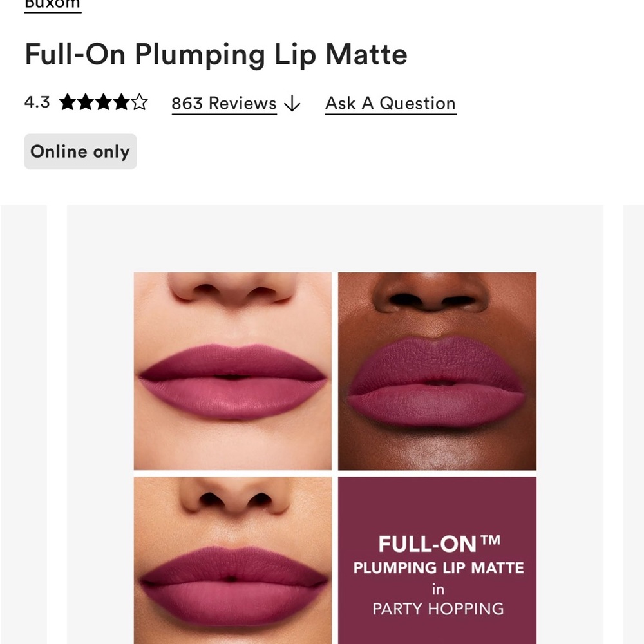Click Ask A Question
The width and height of the screenshot is (644, 644).
click(390, 103)
